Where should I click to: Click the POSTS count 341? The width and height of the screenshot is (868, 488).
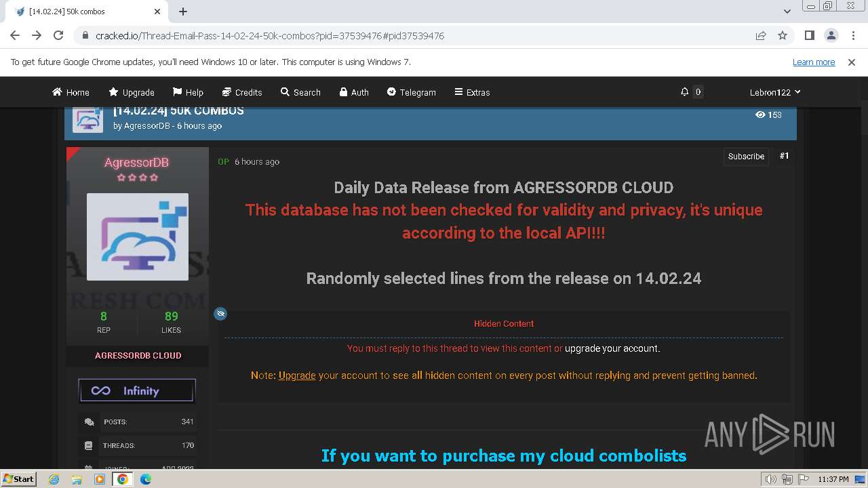pos(187,422)
